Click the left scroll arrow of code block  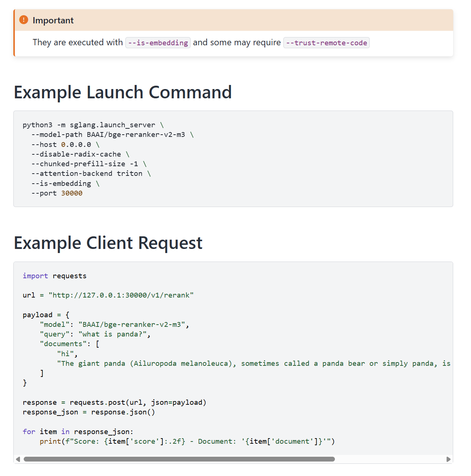click(x=18, y=459)
